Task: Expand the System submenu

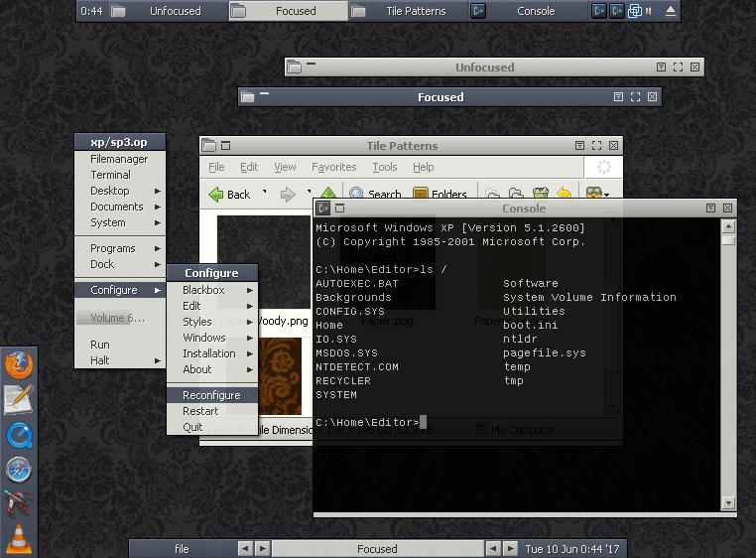Action: coord(120,222)
